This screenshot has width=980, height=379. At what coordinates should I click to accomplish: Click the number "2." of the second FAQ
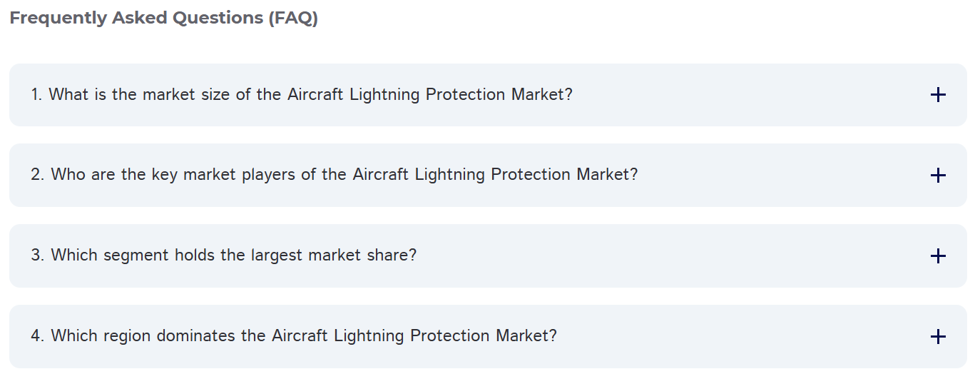38,175
